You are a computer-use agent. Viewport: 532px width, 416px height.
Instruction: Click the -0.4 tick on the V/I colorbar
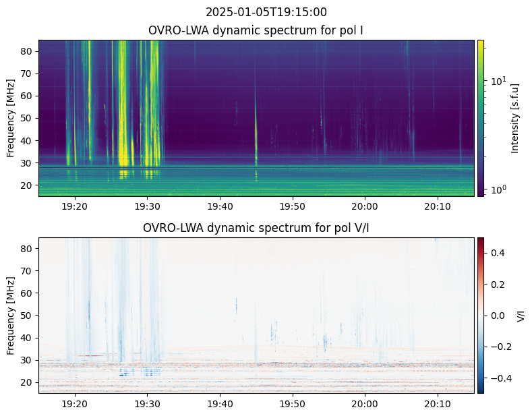[499, 378]
